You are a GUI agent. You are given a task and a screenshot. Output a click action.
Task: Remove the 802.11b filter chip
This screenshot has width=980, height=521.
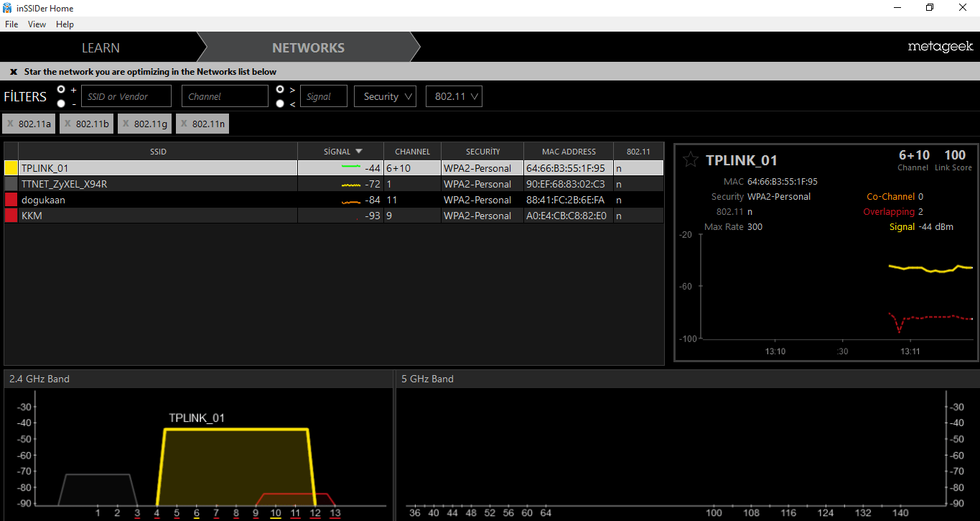(x=67, y=124)
